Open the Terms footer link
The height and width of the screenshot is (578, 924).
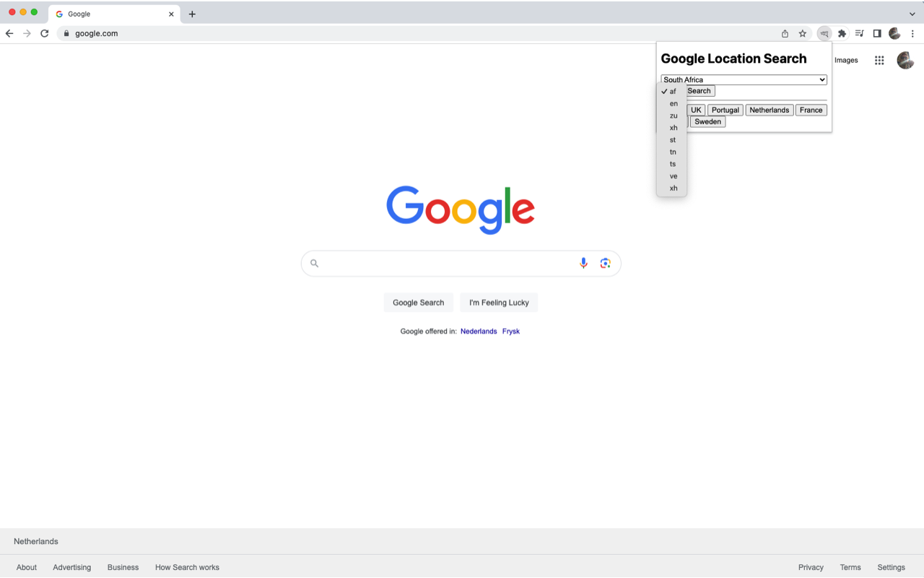pos(850,567)
